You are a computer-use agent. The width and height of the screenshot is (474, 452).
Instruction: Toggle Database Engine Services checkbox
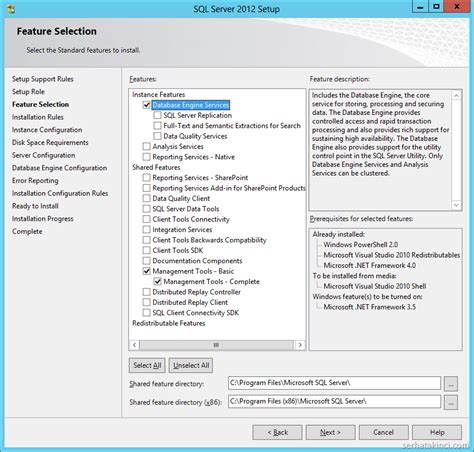coord(146,105)
